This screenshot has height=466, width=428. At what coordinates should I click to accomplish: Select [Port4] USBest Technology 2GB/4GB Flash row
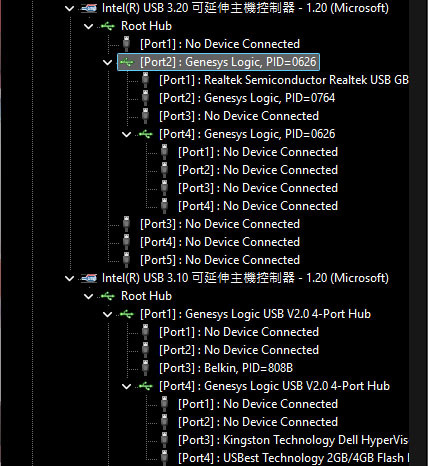point(293,458)
